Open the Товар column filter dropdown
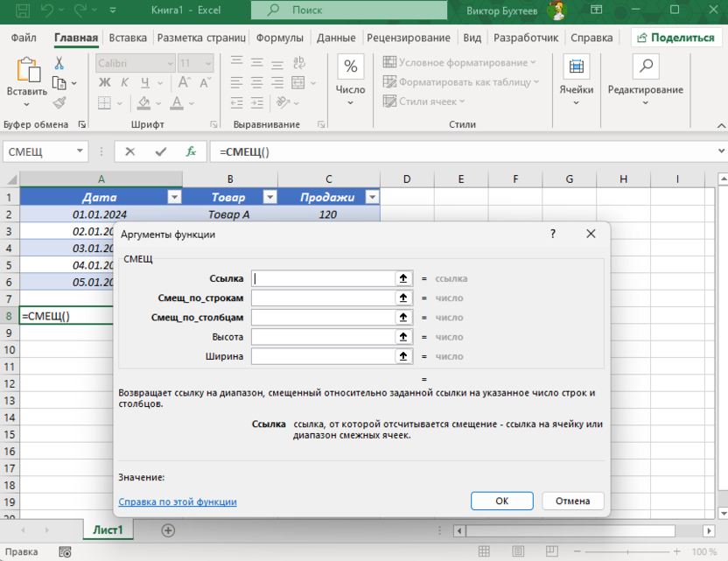The width and height of the screenshot is (728, 561). coord(270,198)
